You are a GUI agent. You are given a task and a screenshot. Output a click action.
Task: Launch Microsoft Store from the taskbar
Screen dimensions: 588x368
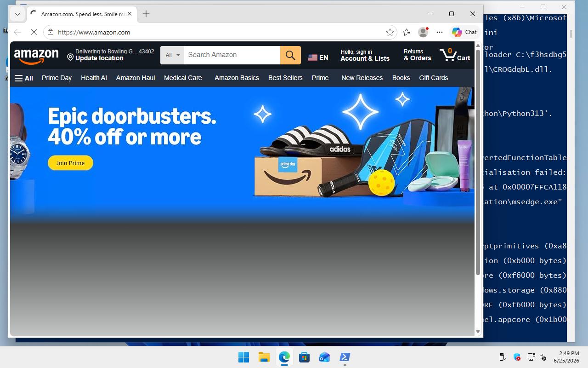(x=304, y=357)
